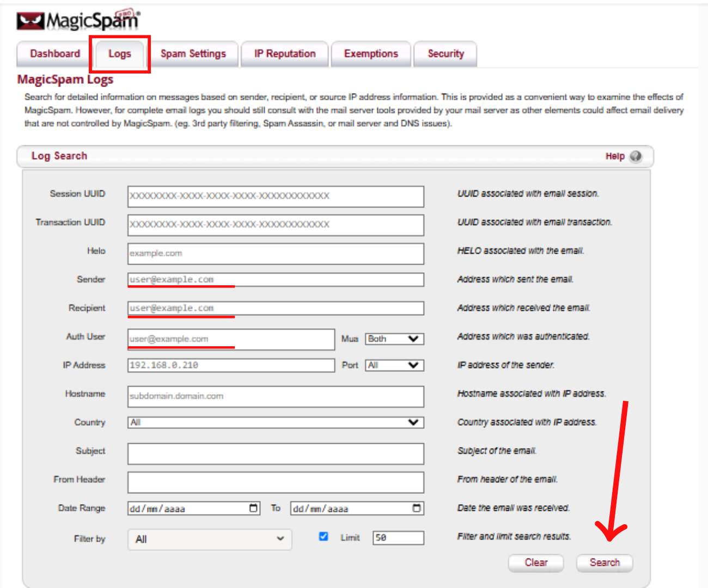This screenshot has width=708, height=588.
Task: Open the Logs tab
Action: pos(120,54)
